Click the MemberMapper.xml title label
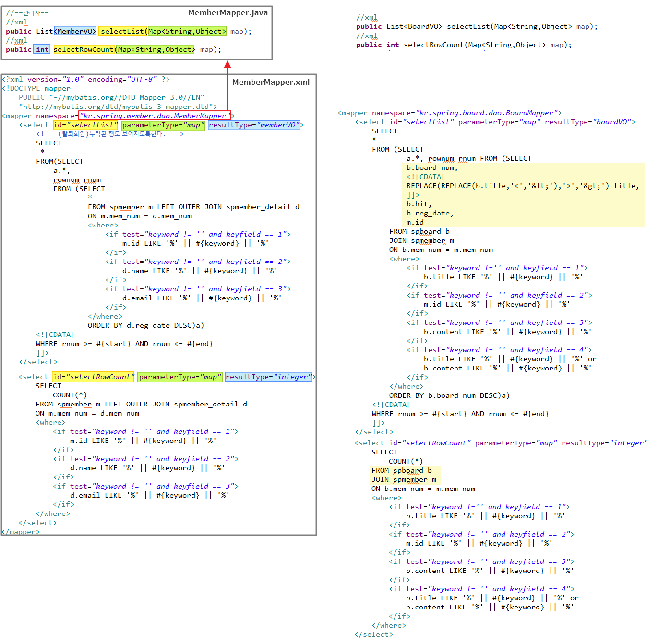Viewport: 647px width, 644px height. click(271, 83)
